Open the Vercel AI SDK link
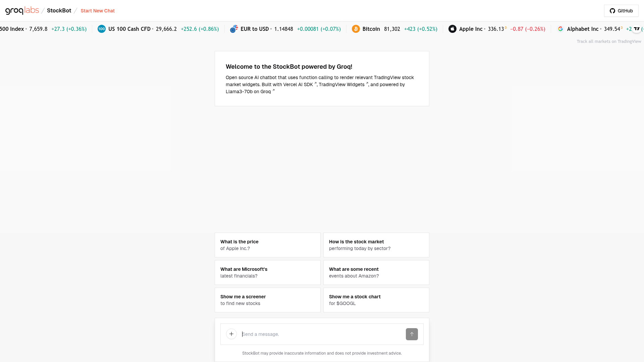644x362 pixels. click(x=300, y=84)
